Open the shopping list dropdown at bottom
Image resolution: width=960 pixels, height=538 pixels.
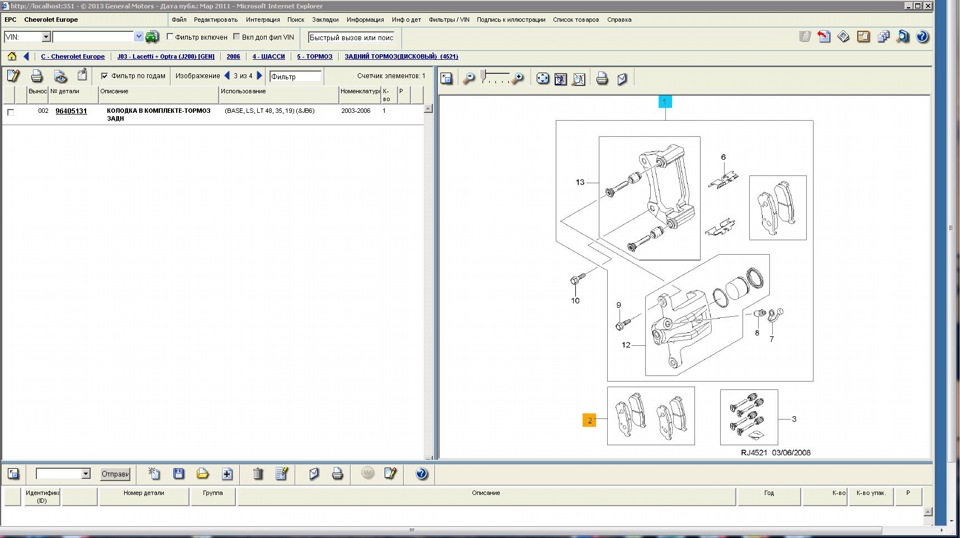[85, 474]
